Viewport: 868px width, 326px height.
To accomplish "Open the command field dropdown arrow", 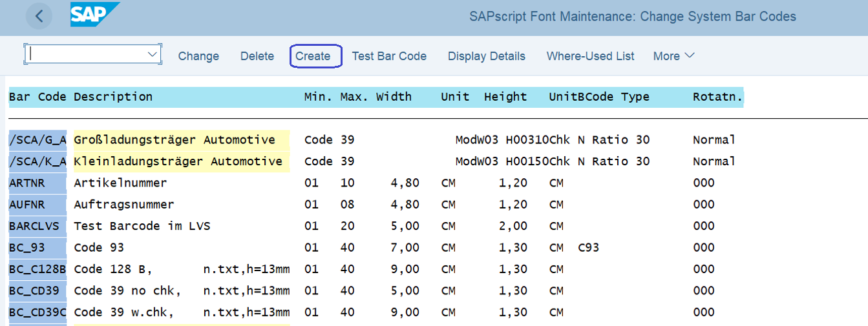I will 153,54.
